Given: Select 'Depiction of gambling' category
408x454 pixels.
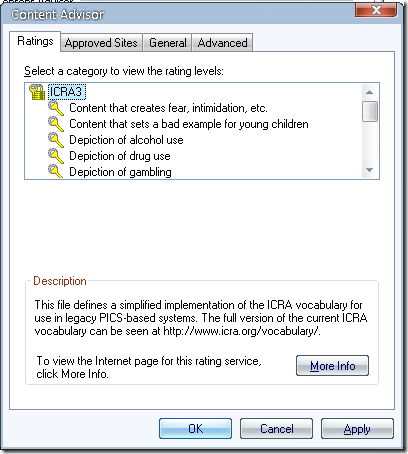Looking at the screenshot, I should (x=120, y=172).
